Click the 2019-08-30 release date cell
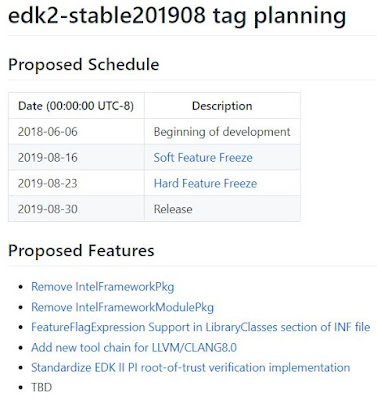377x400 pixels. pyautogui.click(x=76, y=209)
